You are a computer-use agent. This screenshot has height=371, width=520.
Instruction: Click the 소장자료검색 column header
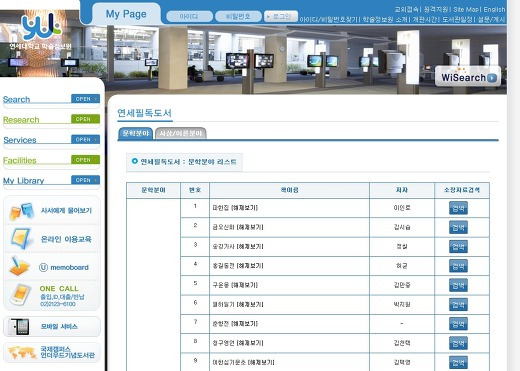[462, 190]
